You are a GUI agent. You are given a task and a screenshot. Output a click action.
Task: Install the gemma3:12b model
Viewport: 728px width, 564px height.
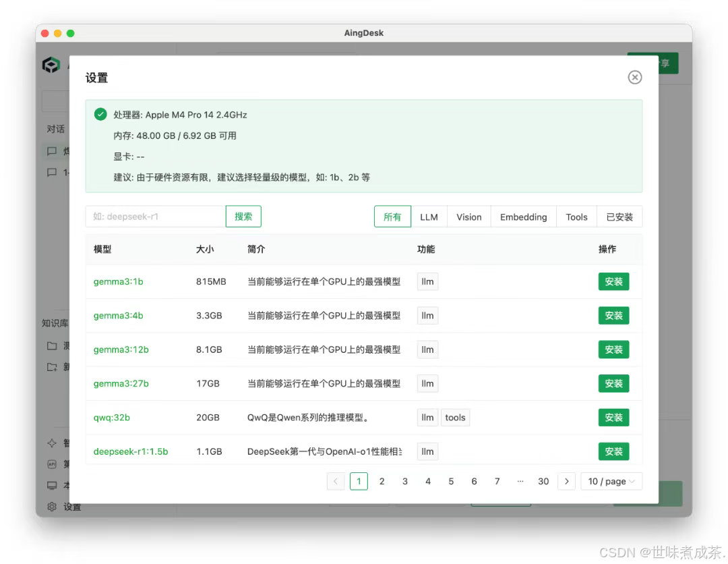coord(614,349)
